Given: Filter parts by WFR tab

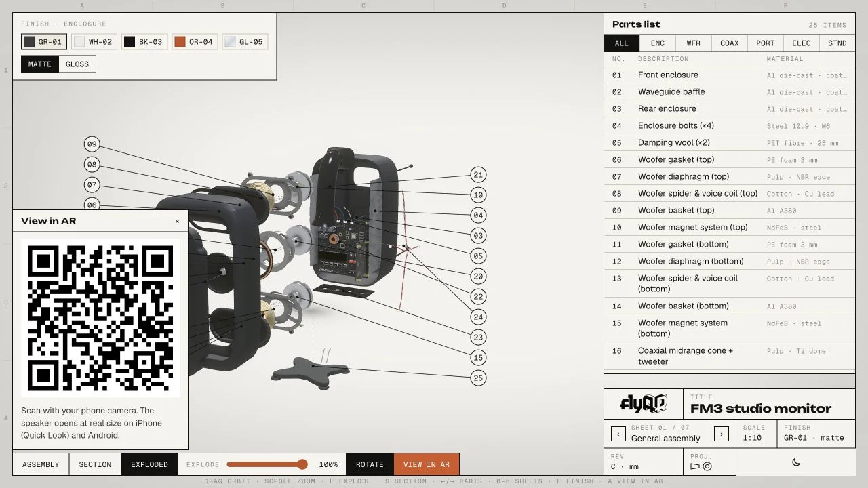Looking at the screenshot, I should tap(694, 43).
